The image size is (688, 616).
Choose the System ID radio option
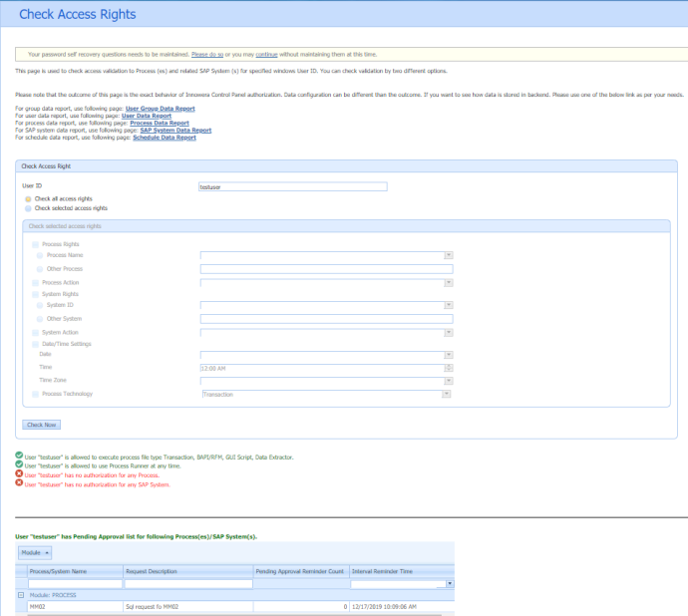pos(40,305)
